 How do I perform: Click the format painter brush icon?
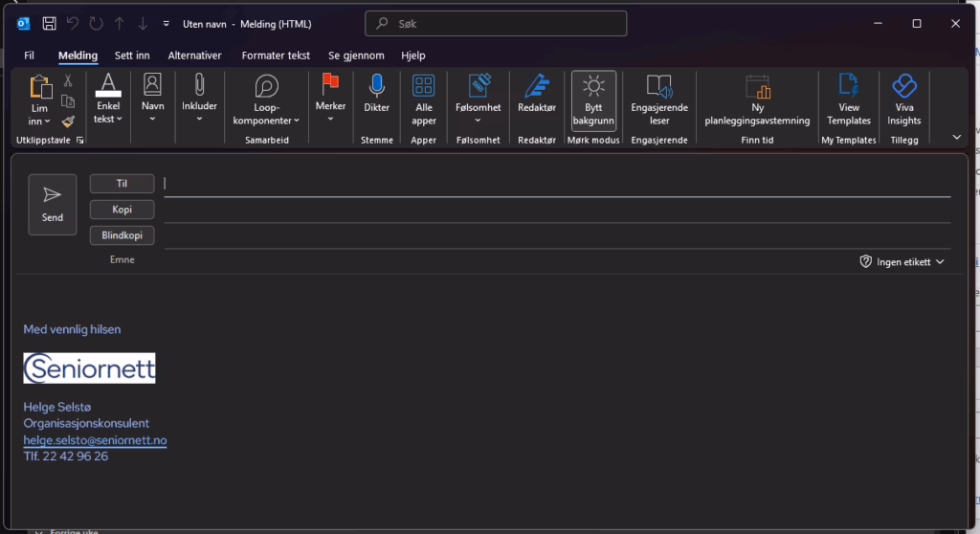click(68, 122)
